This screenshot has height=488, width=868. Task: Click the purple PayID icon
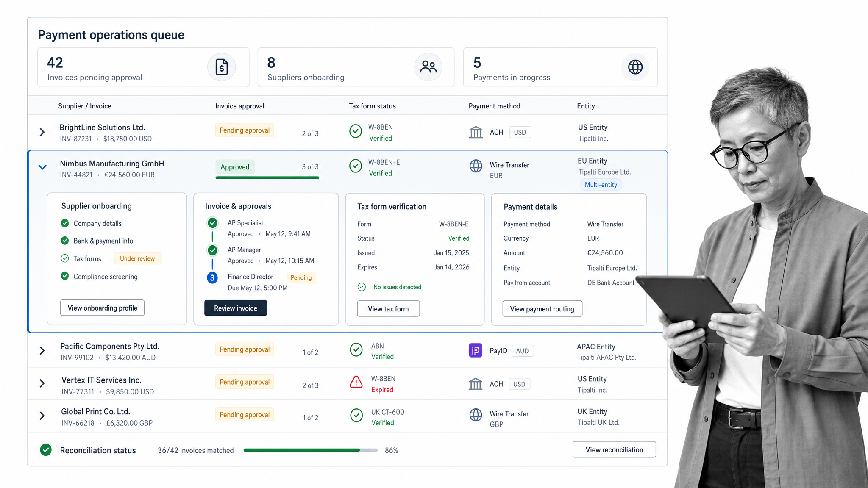(x=476, y=350)
